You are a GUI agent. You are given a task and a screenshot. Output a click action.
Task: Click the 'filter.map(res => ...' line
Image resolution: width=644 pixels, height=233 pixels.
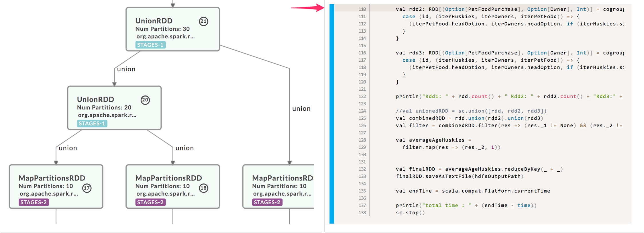(x=451, y=147)
